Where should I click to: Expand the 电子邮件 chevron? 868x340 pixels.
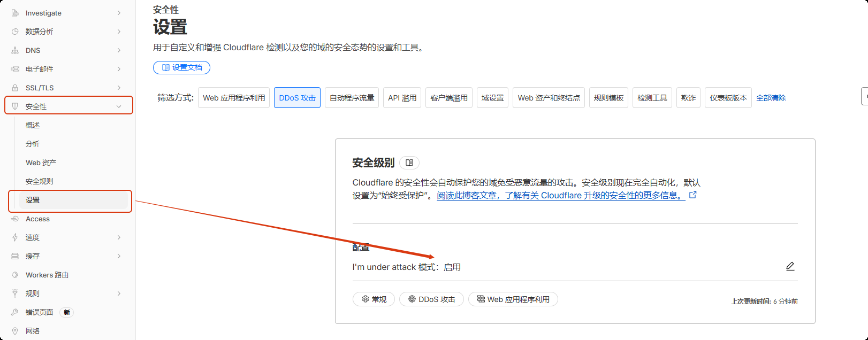[x=119, y=69]
